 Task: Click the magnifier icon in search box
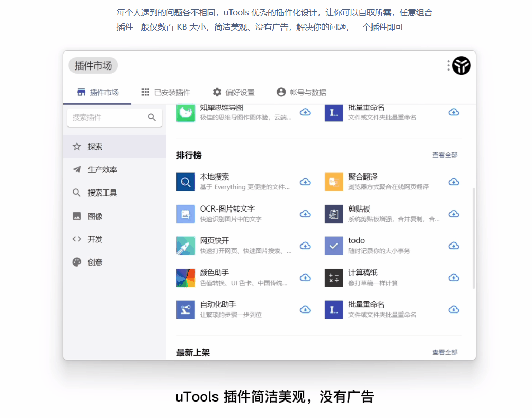[x=152, y=117]
